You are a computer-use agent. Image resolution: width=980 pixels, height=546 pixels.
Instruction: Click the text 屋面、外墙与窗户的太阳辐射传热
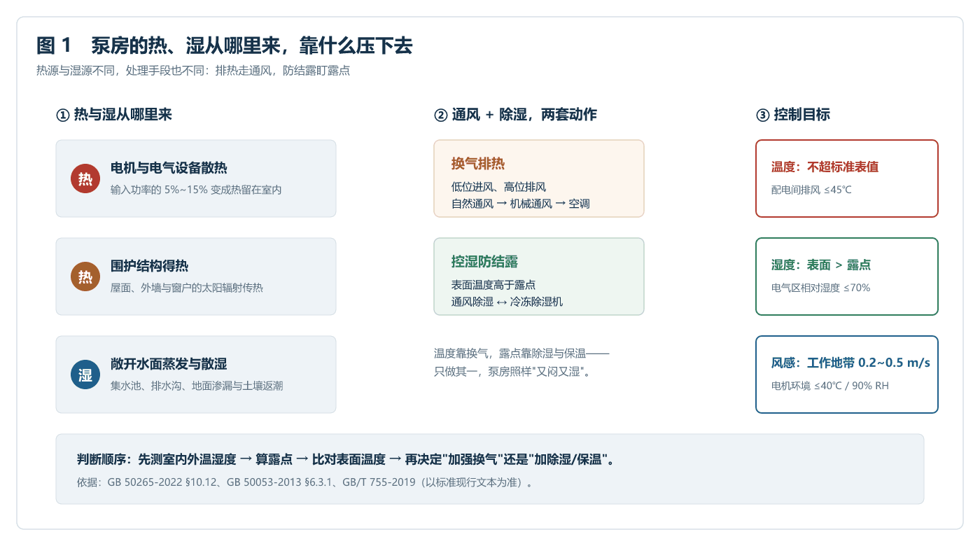tap(187, 288)
